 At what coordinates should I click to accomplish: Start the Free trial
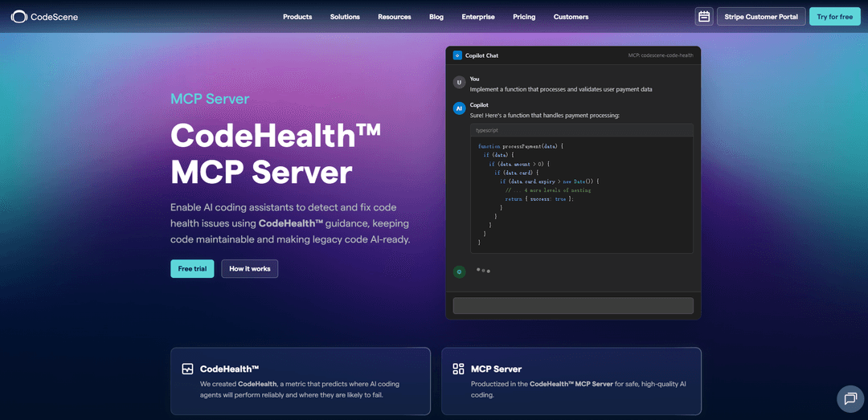click(192, 269)
